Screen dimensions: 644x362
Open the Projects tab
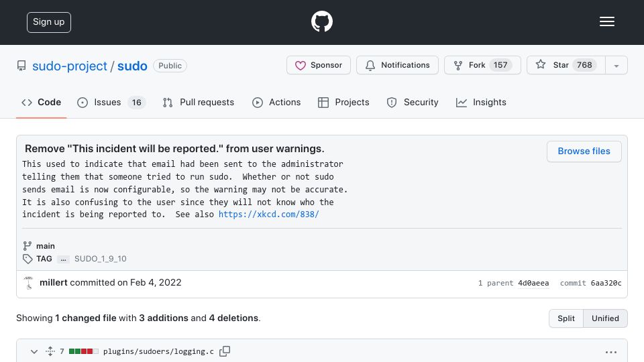343,102
